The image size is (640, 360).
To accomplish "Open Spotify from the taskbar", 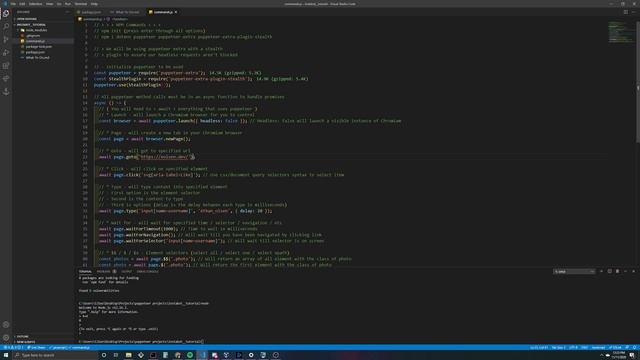I will 190,355.
